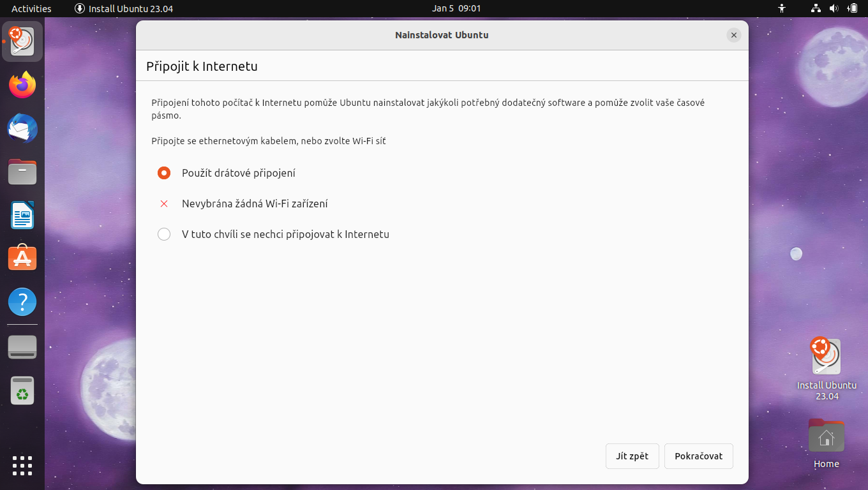Choose not to connect to the Internet now
Screen dimensions: 868x490
pyautogui.click(x=164, y=234)
